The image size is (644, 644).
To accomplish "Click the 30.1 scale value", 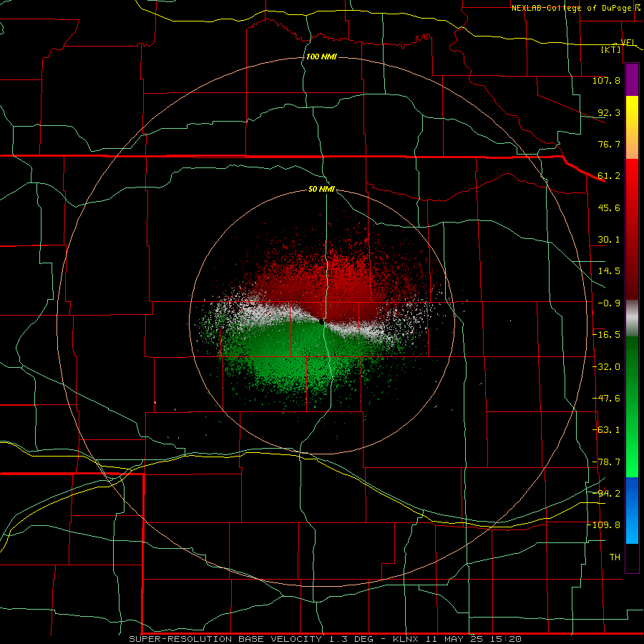I will (609, 240).
